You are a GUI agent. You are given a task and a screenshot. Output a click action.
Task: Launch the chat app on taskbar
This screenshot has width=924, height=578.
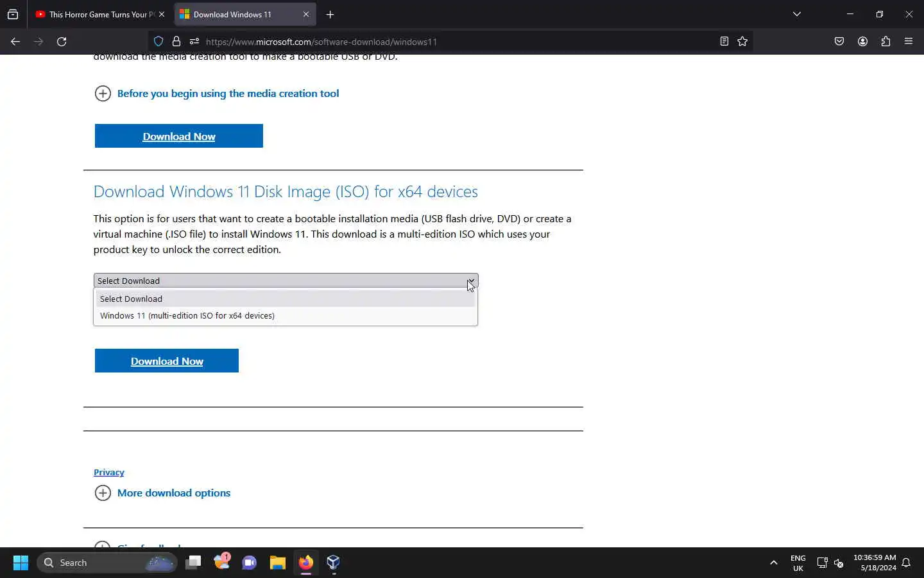250,563
